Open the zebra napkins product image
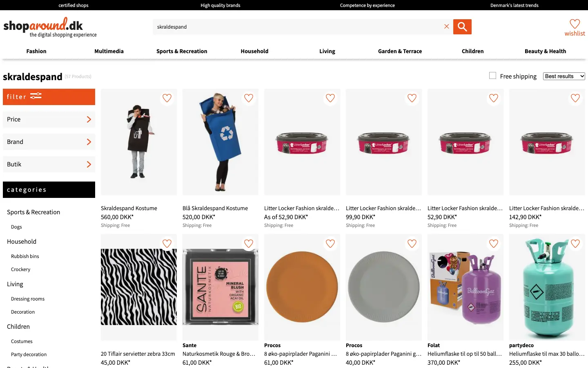 click(139, 287)
